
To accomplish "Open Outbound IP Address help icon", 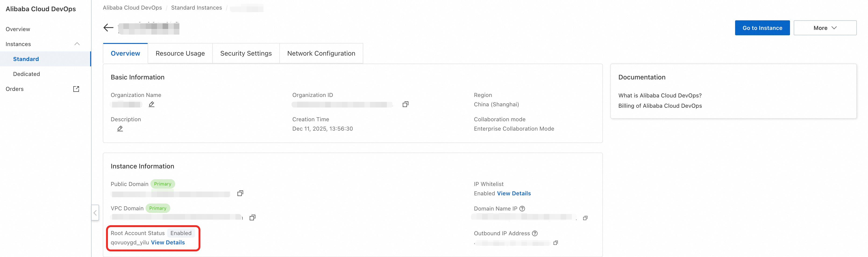I will coord(535,233).
